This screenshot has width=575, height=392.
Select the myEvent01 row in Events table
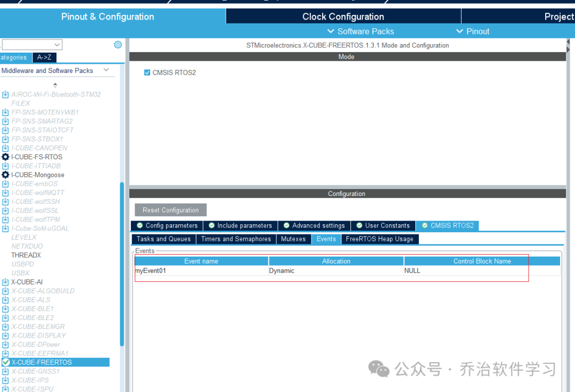(x=347, y=271)
